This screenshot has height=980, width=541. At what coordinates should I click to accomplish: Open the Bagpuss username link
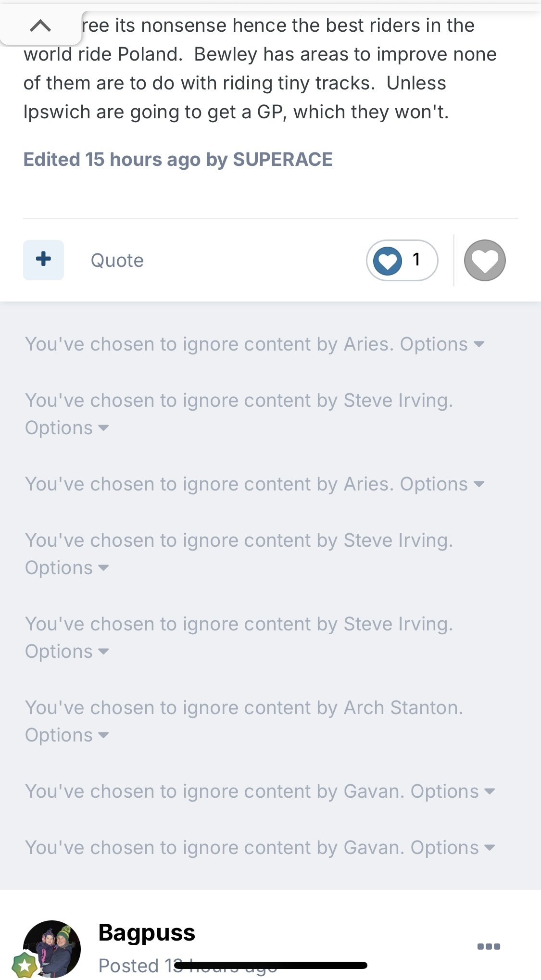click(x=147, y=933)
